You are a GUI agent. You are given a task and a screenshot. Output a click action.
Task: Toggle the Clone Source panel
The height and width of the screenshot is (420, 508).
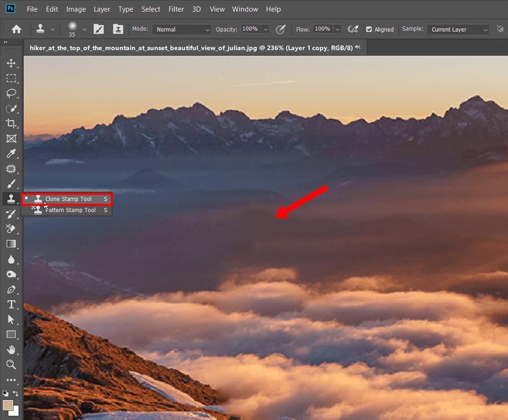pyautogui.click(x=118, y=29)
